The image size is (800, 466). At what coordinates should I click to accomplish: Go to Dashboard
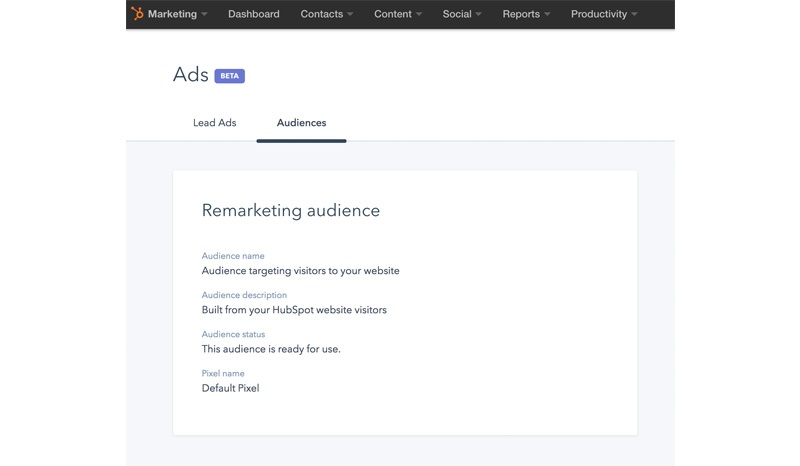[x=254, y=14]
